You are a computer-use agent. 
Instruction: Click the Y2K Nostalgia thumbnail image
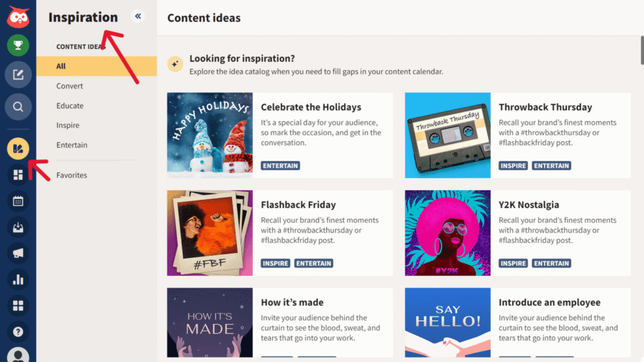tap(448, 233)
